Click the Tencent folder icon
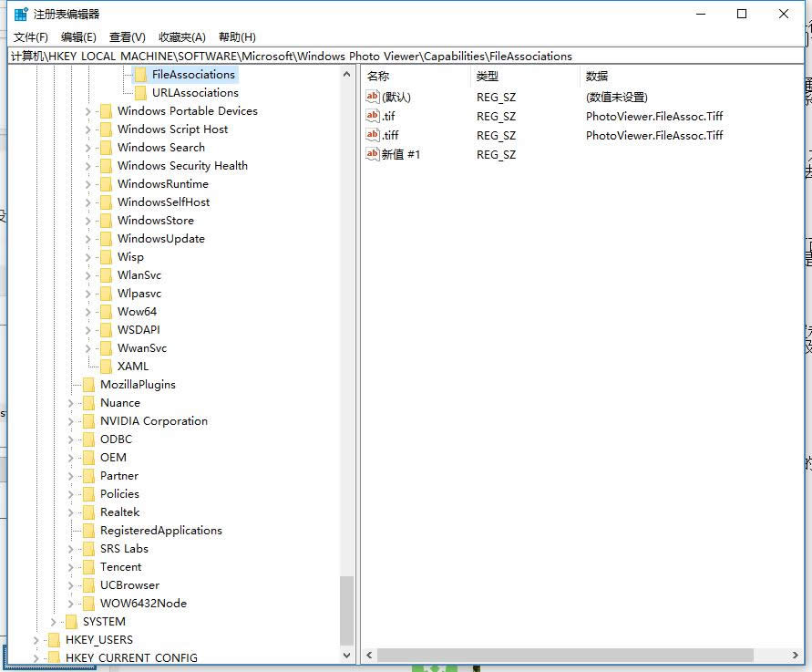This screenshot has height=672, width=812. [89, 566]
